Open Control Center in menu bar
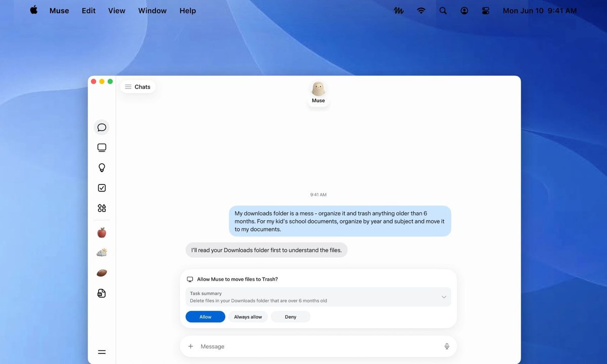This screenshot has width=607, height=364. point(486,11)
